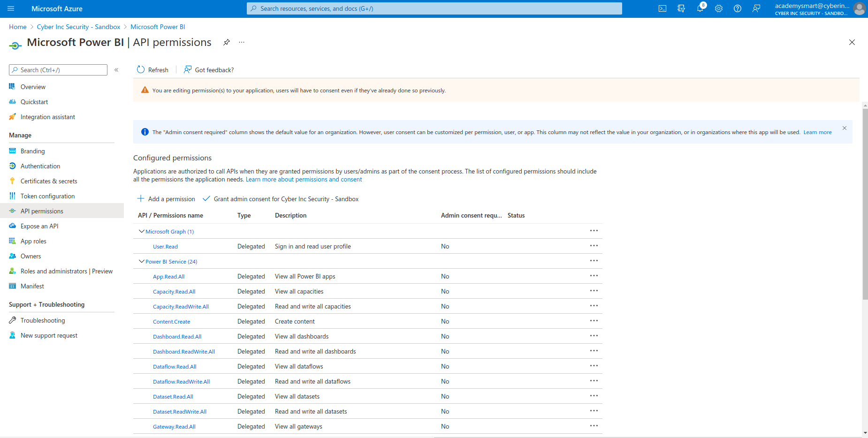868x438 pixels.
Task: Open the Manifest editor
Action: [32, 286]
